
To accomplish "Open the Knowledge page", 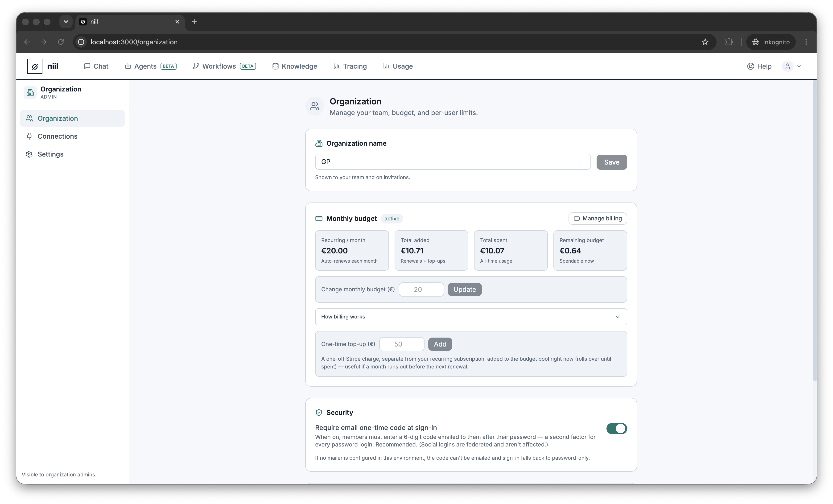I will point(294,66).
